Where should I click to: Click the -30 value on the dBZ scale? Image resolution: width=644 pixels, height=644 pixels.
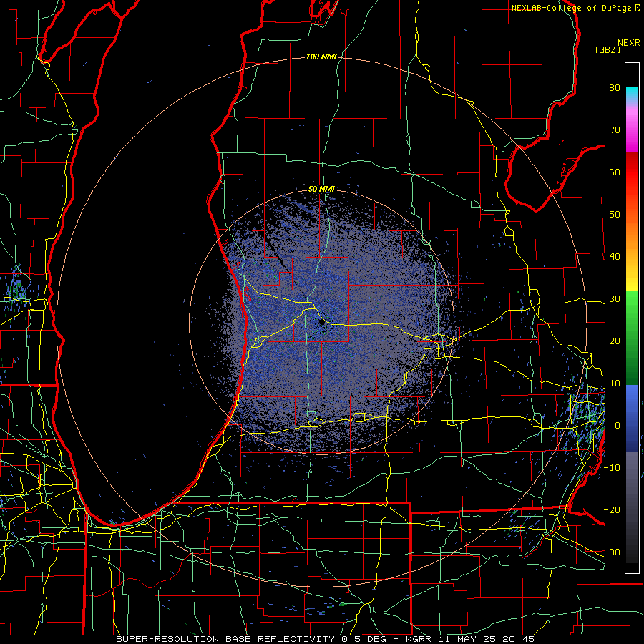pos(612,552)
